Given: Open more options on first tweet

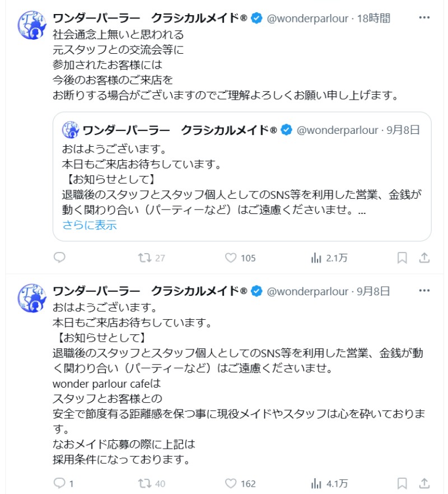Looking at the screenshot, I should (424, 18).
